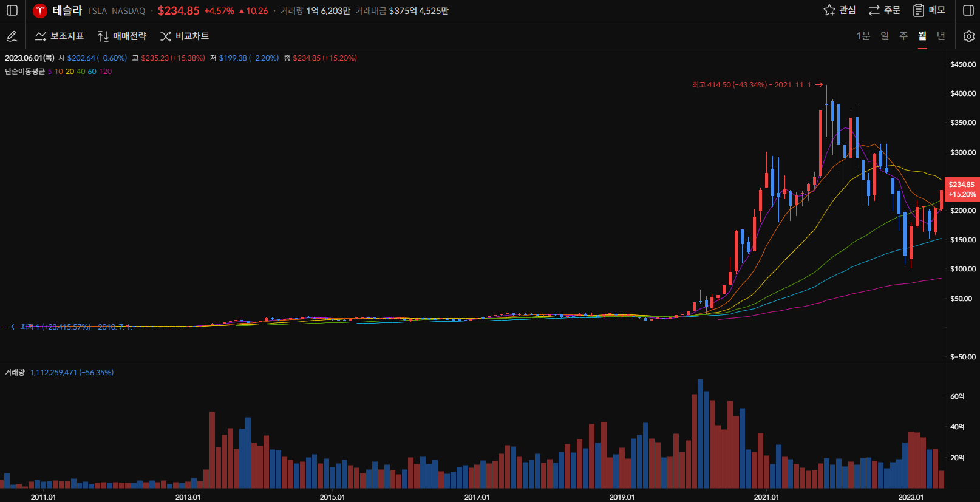This screenshot has height=502, width=980.
Task: Click the Tesla logo icon
Action: click(40, 10)
